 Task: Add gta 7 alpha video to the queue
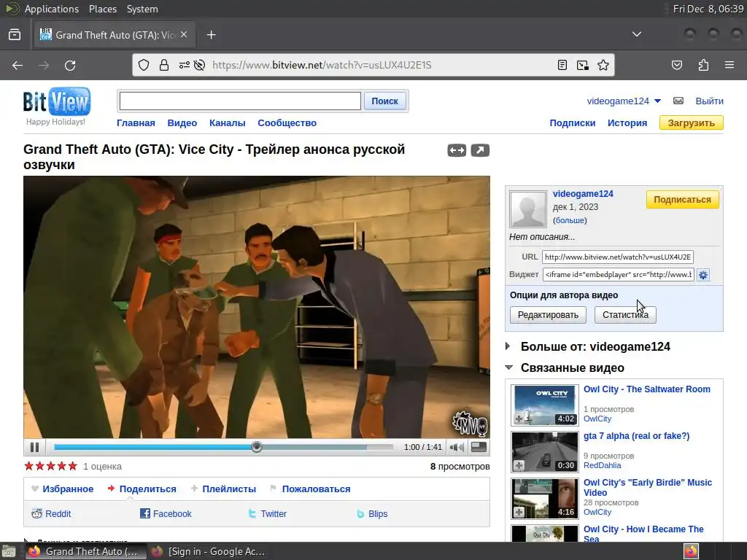pos(519,465)
